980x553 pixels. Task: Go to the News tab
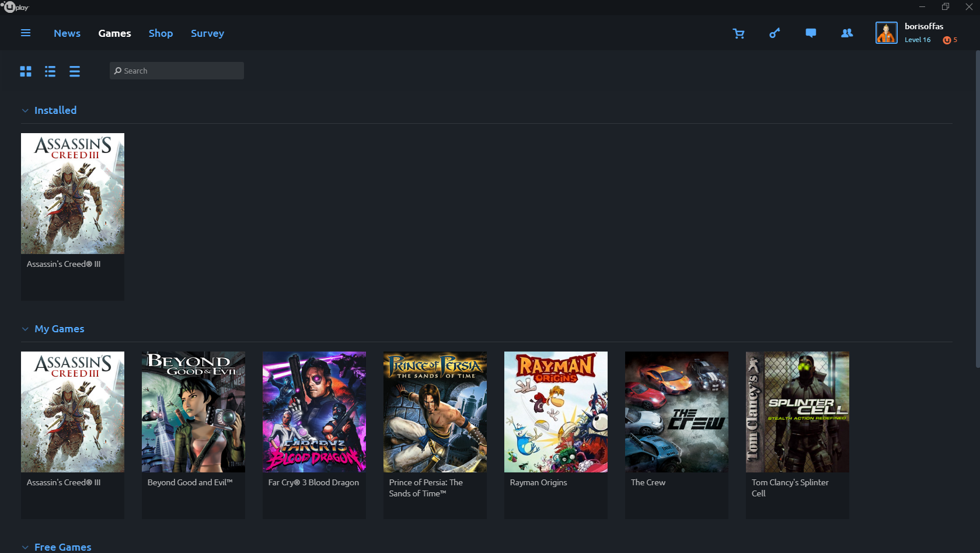click(x=67, y=33)
